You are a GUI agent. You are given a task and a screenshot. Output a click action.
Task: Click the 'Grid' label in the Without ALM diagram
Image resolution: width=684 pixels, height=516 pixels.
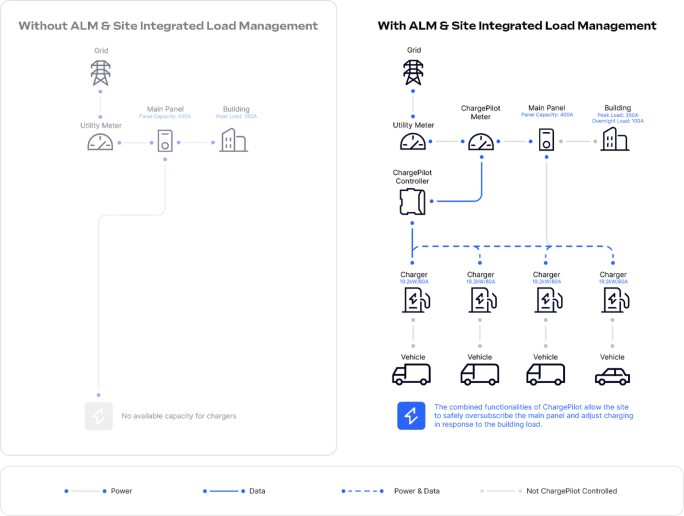101,51
